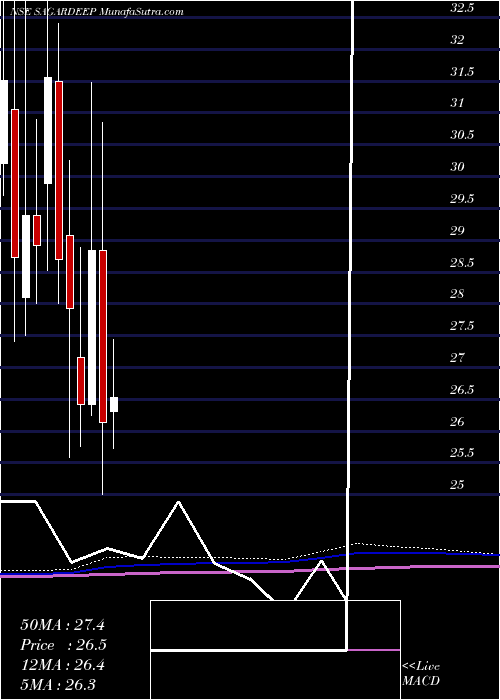Click the 29 price axis label
Viewport: 500px width, 700px height.
(457, 230)
